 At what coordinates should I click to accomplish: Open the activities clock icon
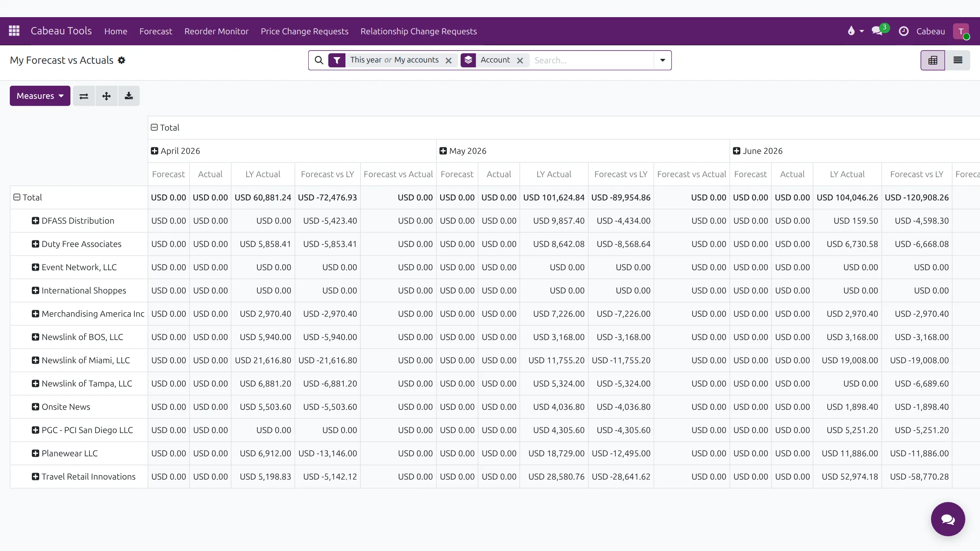pyautogui.click(x=904, y=31)
